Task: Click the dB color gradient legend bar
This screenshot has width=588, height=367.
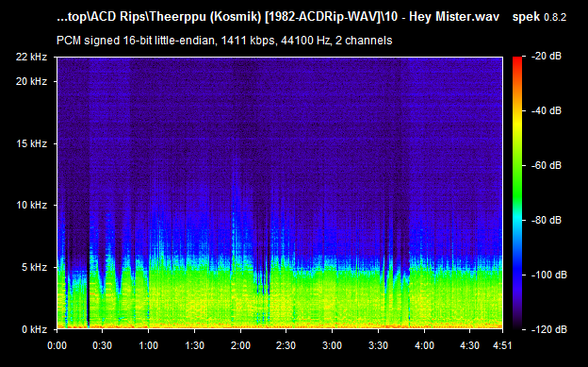Action: [517, 193]
